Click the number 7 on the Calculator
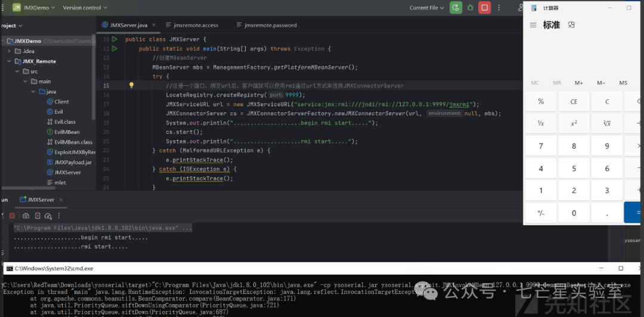 (541, 146)
